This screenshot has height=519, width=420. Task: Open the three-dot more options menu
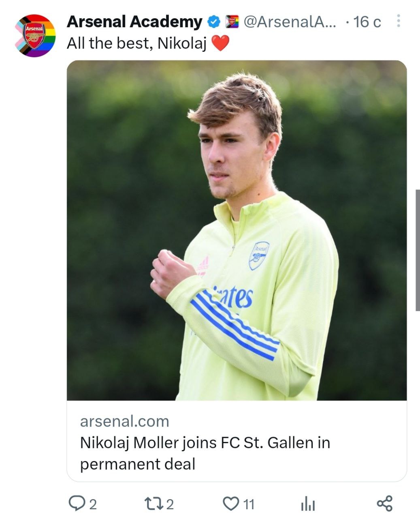(398, 21)
